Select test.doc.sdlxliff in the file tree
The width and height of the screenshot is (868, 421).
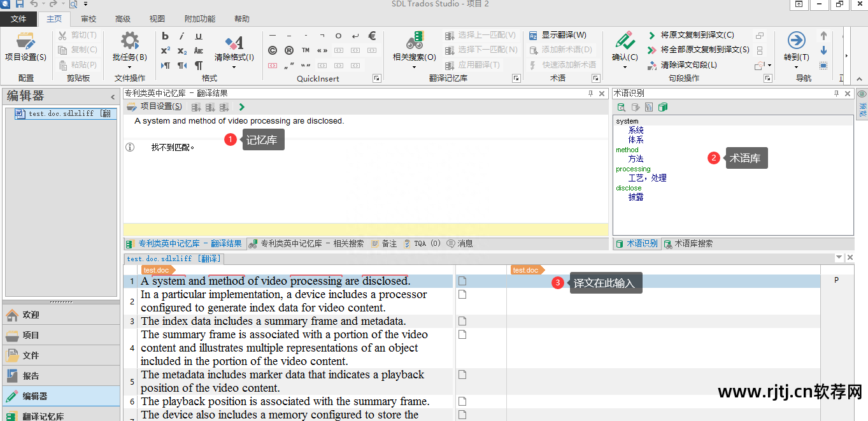point(61,113)
